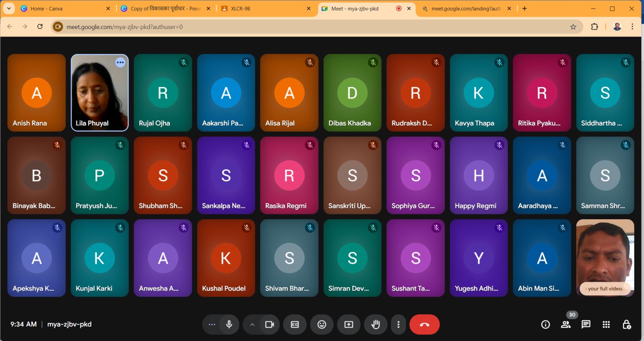
Task: Open the Activities grid icon
Action: coord(606,324)
